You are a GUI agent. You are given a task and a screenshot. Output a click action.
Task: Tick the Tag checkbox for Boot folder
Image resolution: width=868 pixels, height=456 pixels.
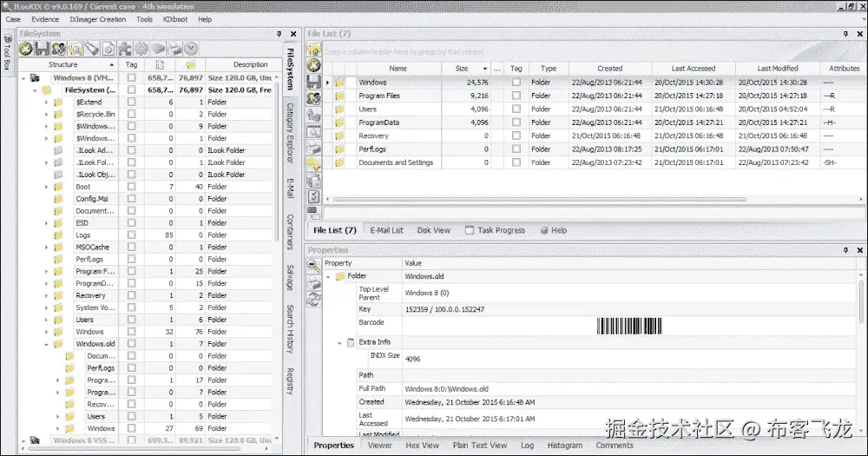point(131,187)
